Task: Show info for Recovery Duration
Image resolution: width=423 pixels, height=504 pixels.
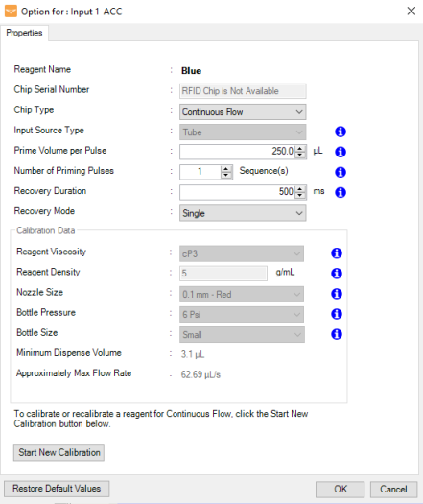Action: (341, 192)
